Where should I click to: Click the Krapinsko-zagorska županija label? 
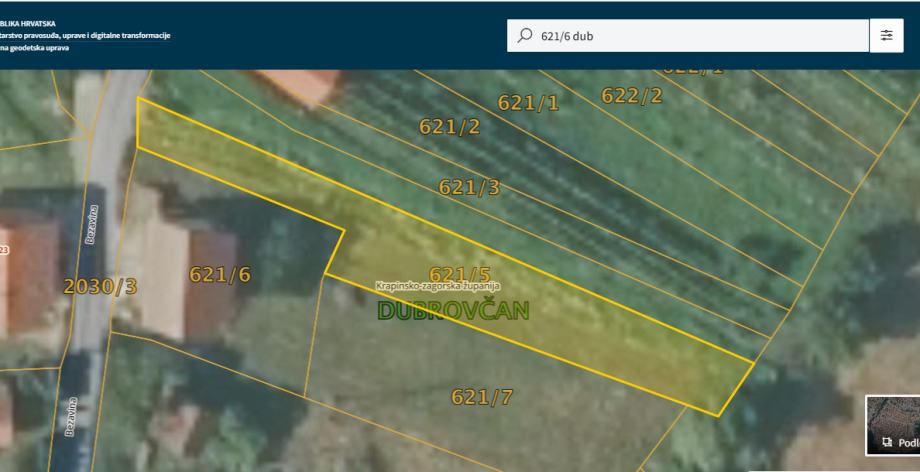[438, 286]
